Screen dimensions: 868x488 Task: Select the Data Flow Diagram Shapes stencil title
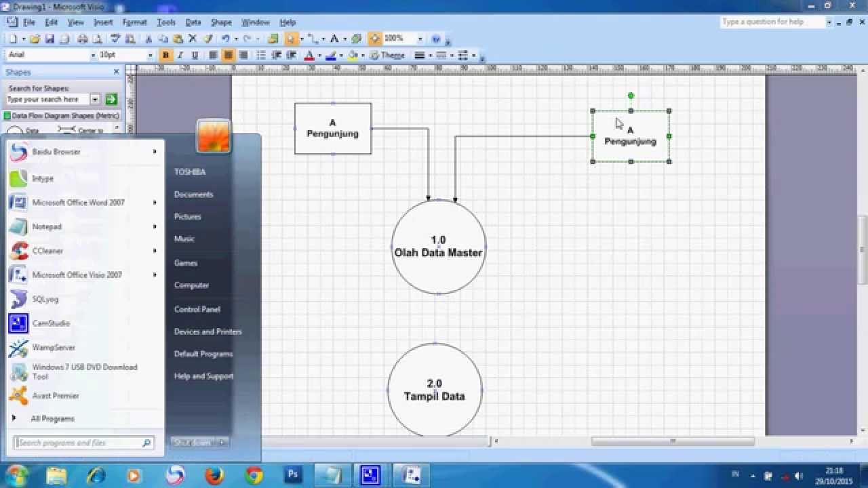tap(61, 116)
